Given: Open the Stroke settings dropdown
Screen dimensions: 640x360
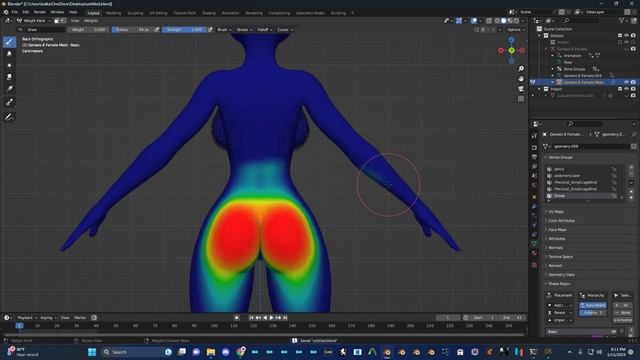Looking at the screenshot, I should pyautogui.click(x=244, y=29).
